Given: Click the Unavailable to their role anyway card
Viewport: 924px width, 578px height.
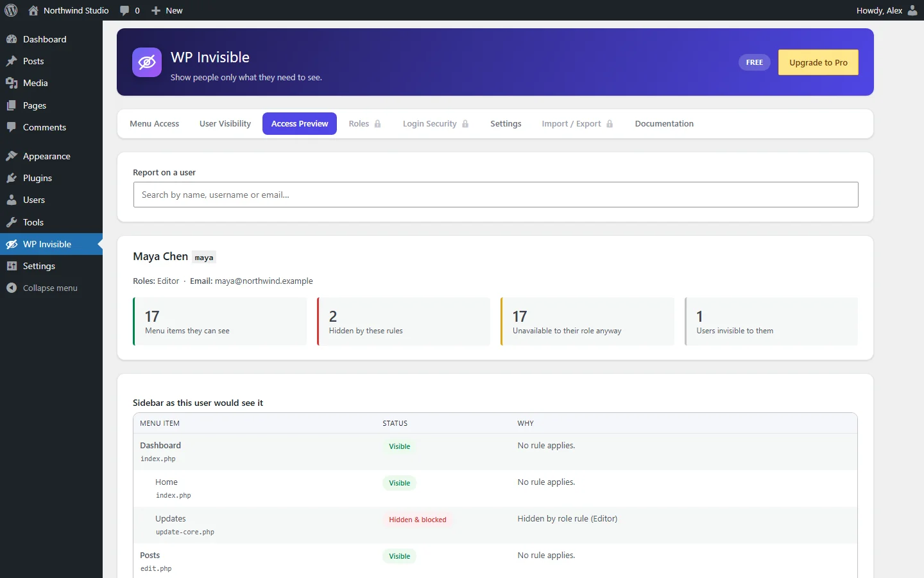Looking at the screenshot, I should pos(587,321).
